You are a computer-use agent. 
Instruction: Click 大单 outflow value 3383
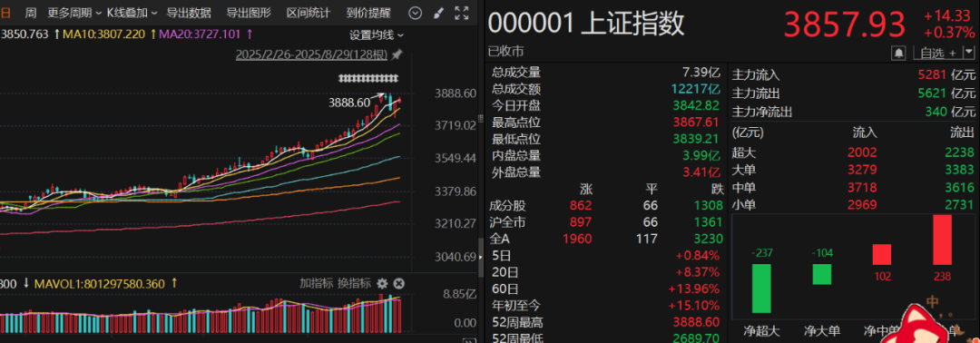coord(960,170)
